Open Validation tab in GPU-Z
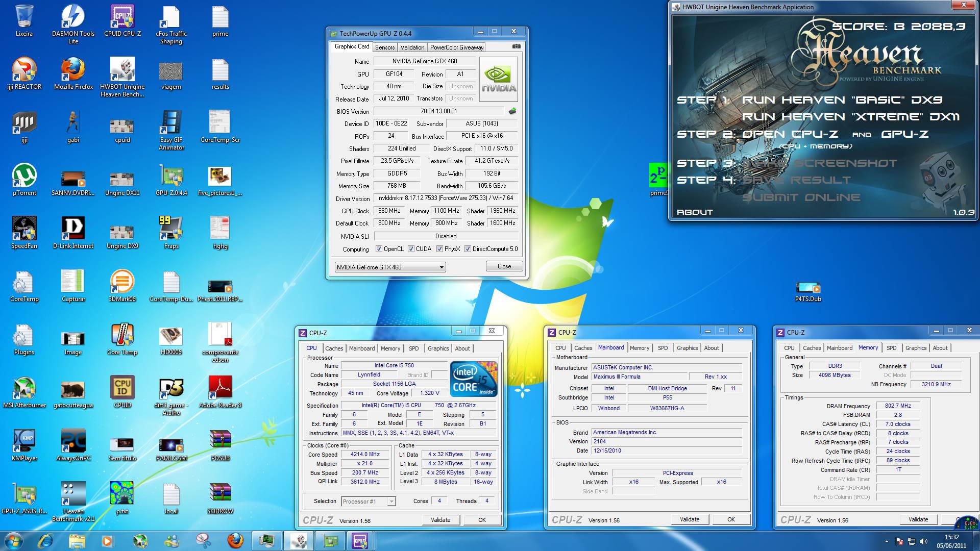Viewport: 980px width, 551px height. (412, 47)
